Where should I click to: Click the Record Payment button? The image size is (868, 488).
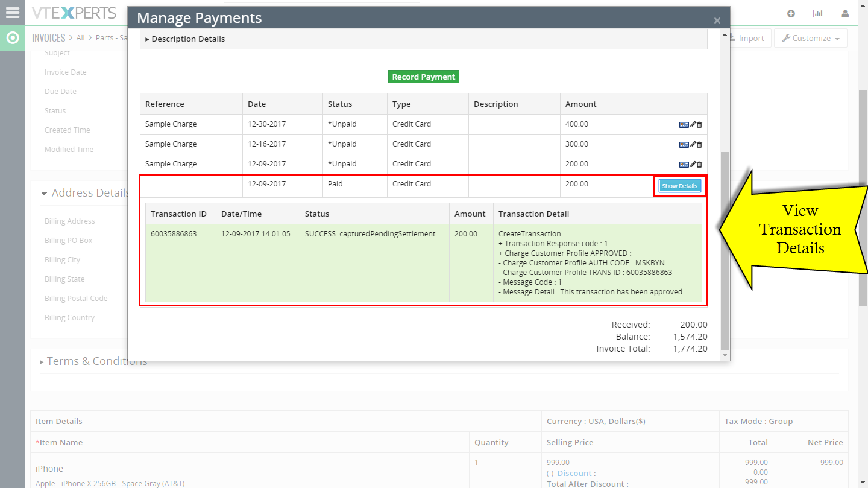click(424, 77)
